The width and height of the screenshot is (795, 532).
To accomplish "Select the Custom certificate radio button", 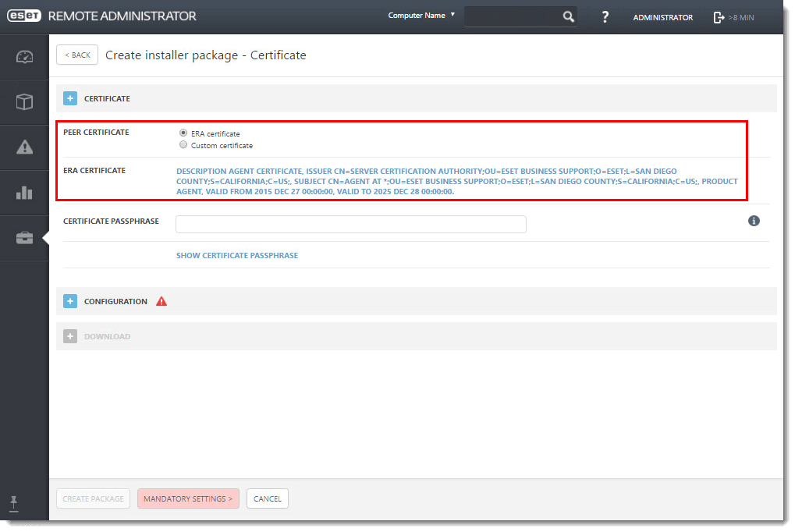I will [183, 145].
